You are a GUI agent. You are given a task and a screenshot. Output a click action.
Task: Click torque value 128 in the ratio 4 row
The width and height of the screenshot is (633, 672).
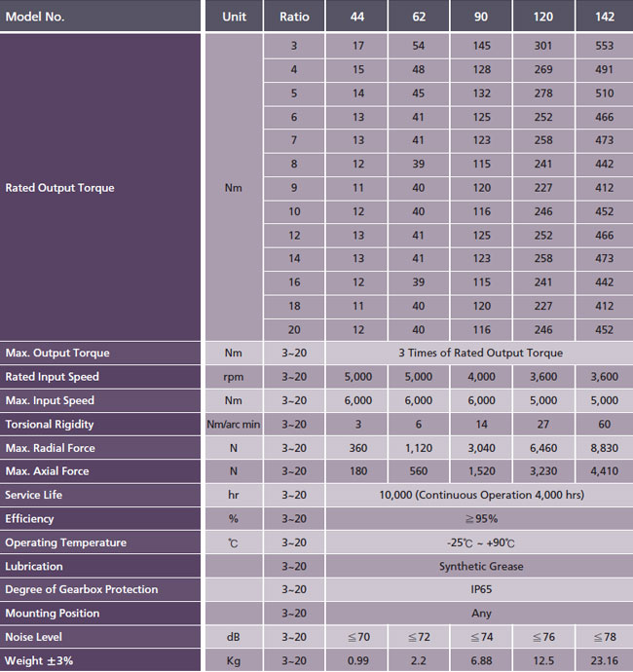pos(481,69)
